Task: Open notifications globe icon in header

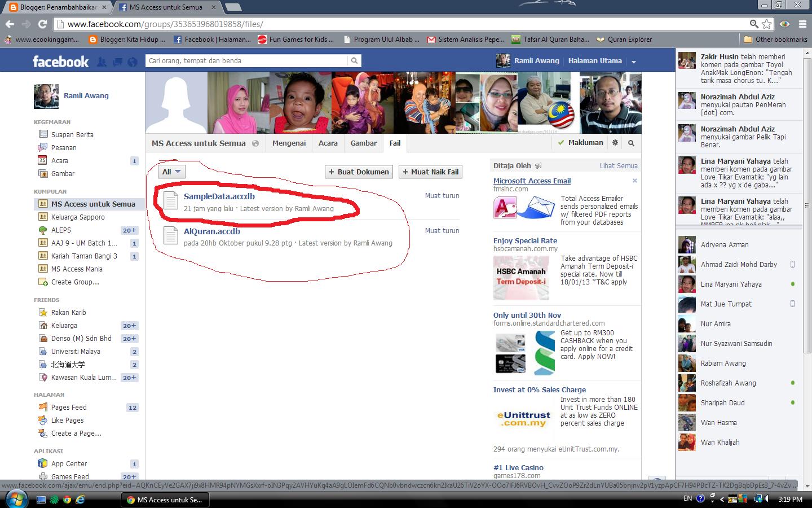Action: click(x=133, y=62)
